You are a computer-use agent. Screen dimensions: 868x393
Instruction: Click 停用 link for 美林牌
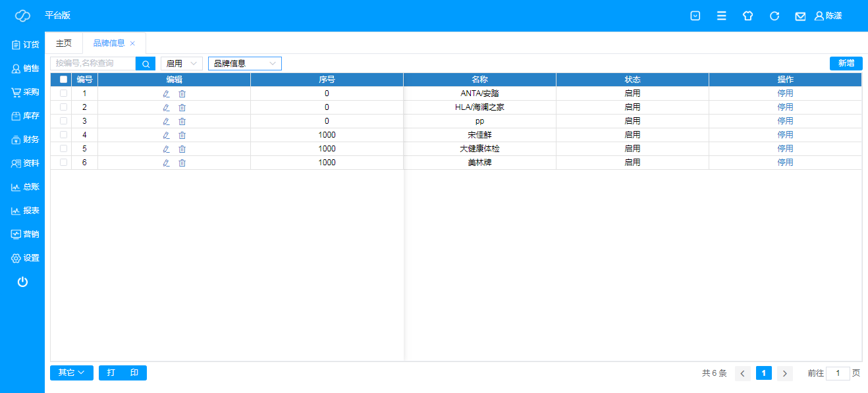pos(785,162)
